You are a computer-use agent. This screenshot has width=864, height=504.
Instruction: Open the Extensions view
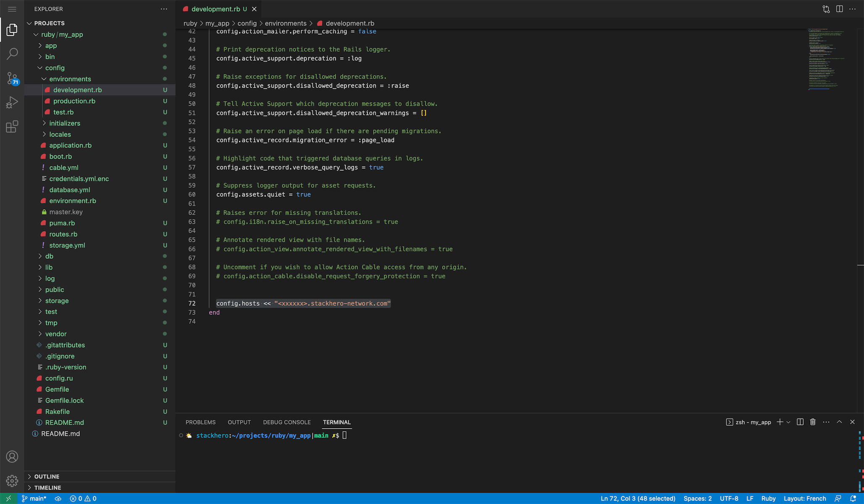point(12,126)
